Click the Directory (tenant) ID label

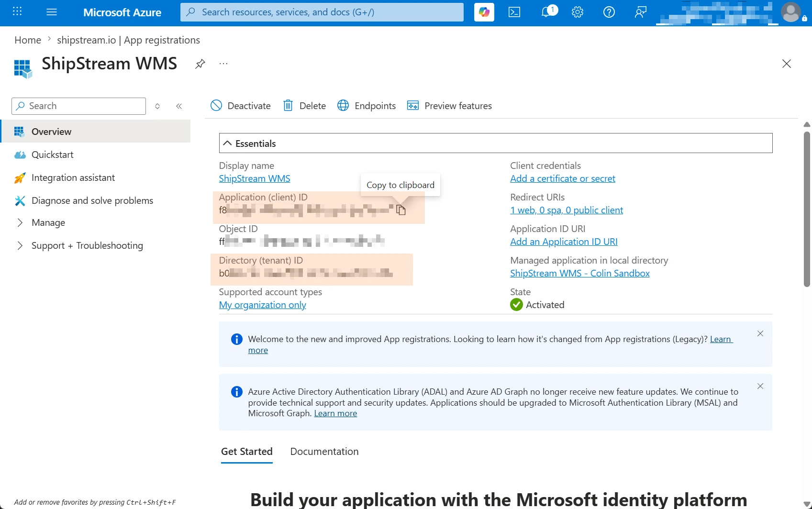[x=261, y=260]
